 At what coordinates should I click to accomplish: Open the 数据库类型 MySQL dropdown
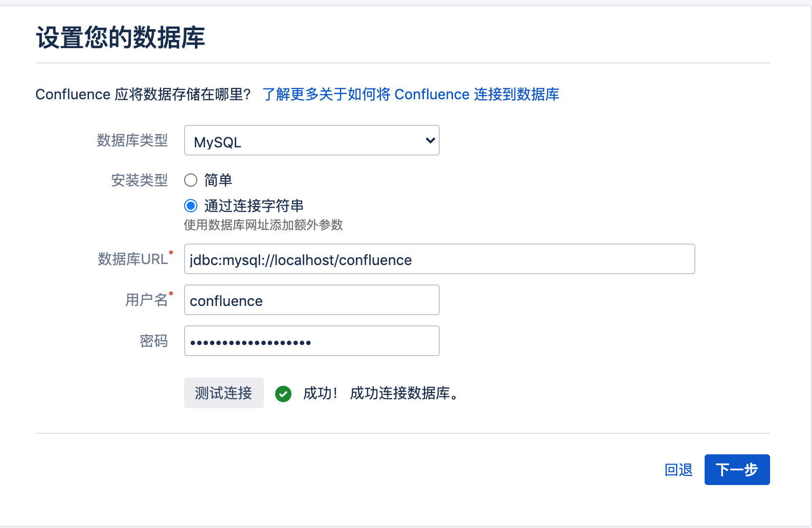pyautogui.click(x=311, y=141)
